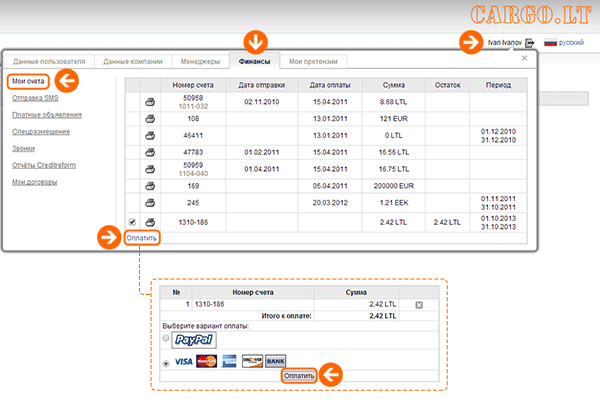The image size is (600, 404).
Task: Click print icon for invoice 50958
Action: (x=150, y=101)
